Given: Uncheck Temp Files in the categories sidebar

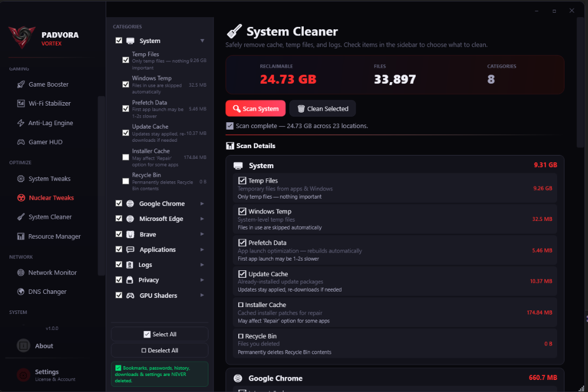Looking at the screenshot, I should pyautogui.click(x=126, y=60).
